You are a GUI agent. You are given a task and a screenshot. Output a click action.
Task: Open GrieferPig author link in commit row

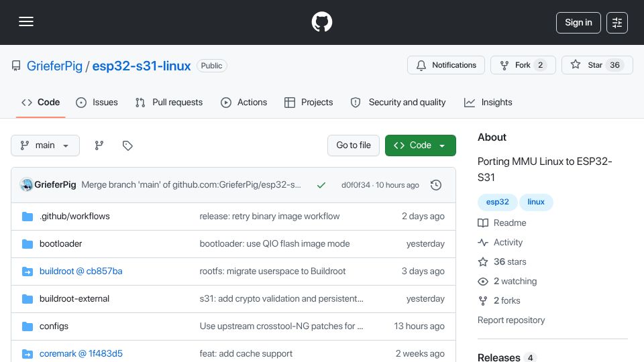[x=55, y=185]
